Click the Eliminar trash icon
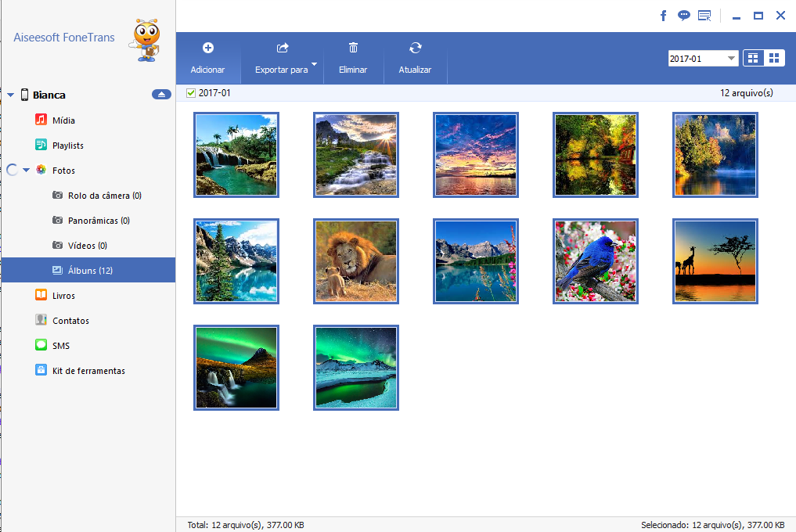Viewport: 796px width, 532px height. [353, 49]
